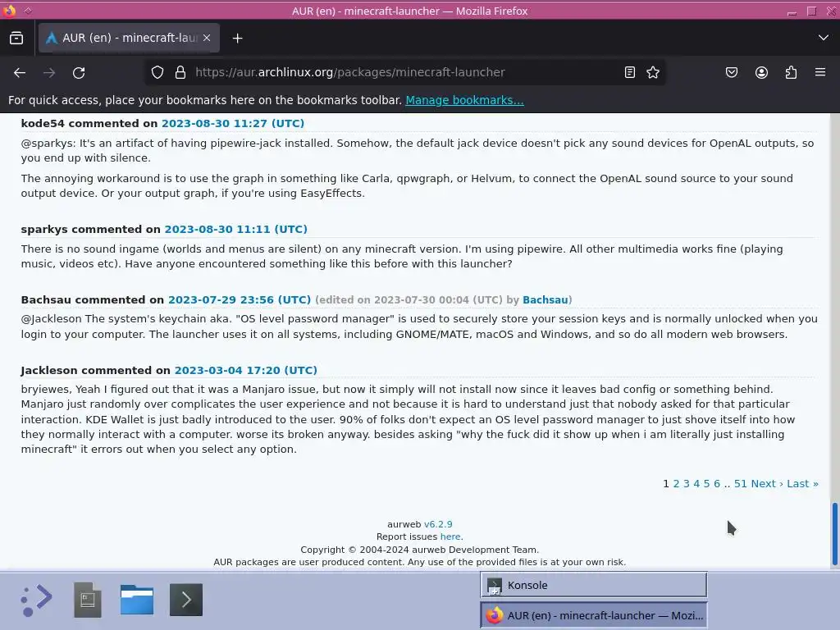
Task: Open the aurweb v6.2.9 version link
Action: (438, 524)
